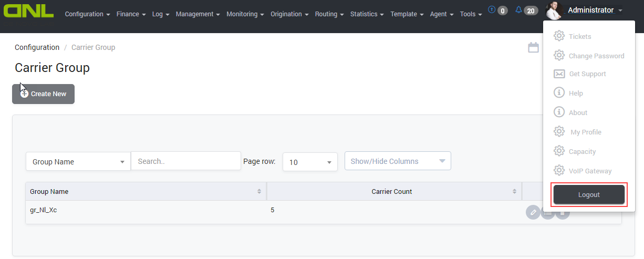Screen dimensions: 644x259
Task: Click the My Profile gear icon
Action: coord(559,132)
